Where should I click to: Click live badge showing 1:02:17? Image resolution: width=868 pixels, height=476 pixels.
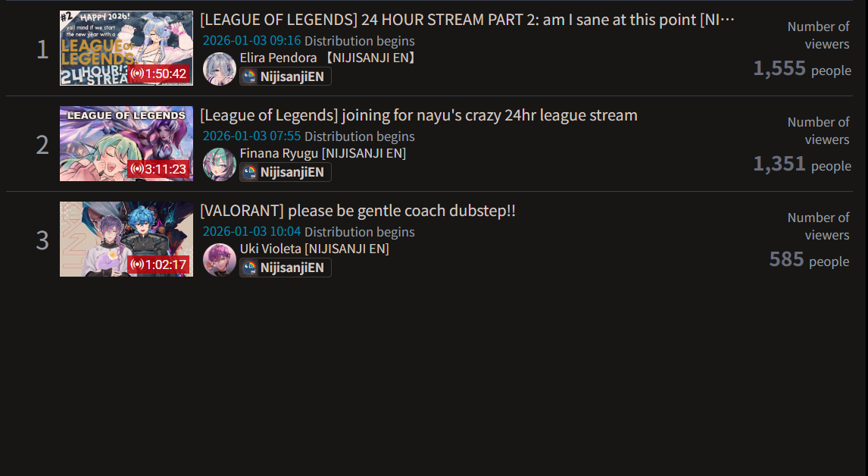tap(158, 265)
